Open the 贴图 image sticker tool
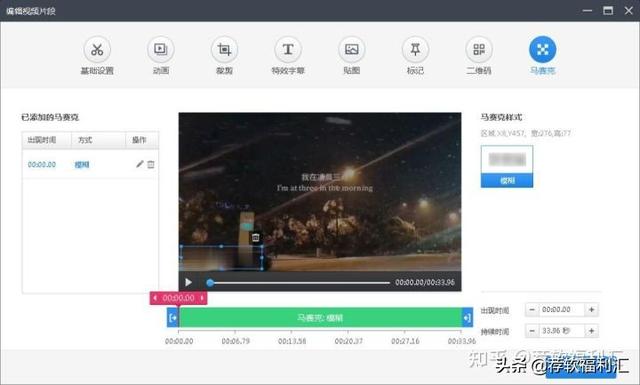 [352, 50]
